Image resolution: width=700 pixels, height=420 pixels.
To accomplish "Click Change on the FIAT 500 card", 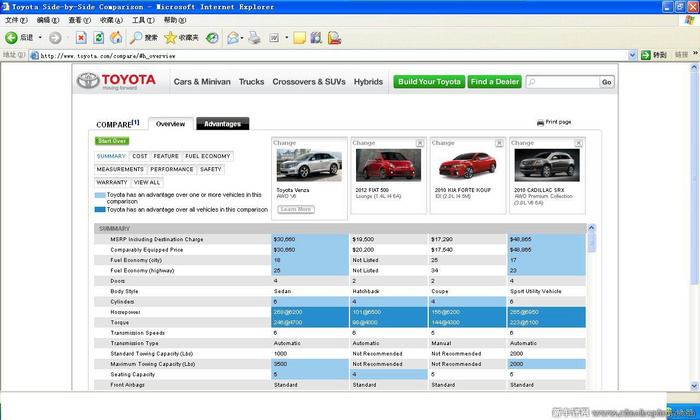I will [364, 143].
